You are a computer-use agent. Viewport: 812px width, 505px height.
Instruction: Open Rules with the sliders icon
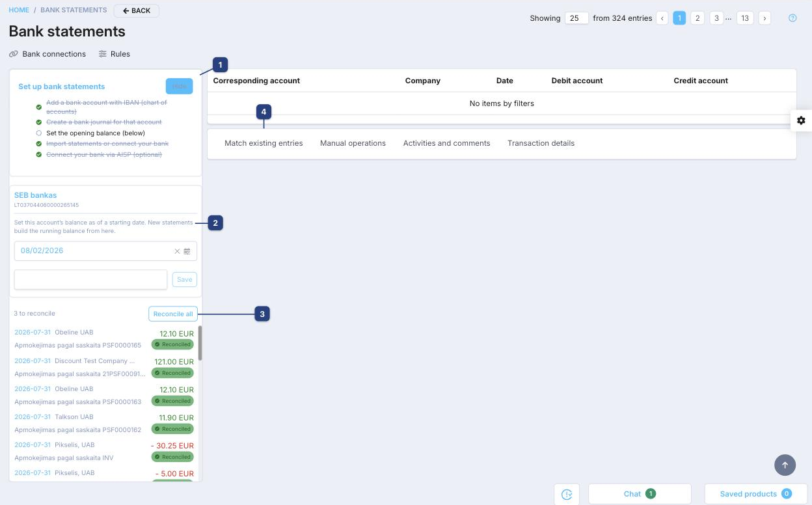(x=103, y=54)
